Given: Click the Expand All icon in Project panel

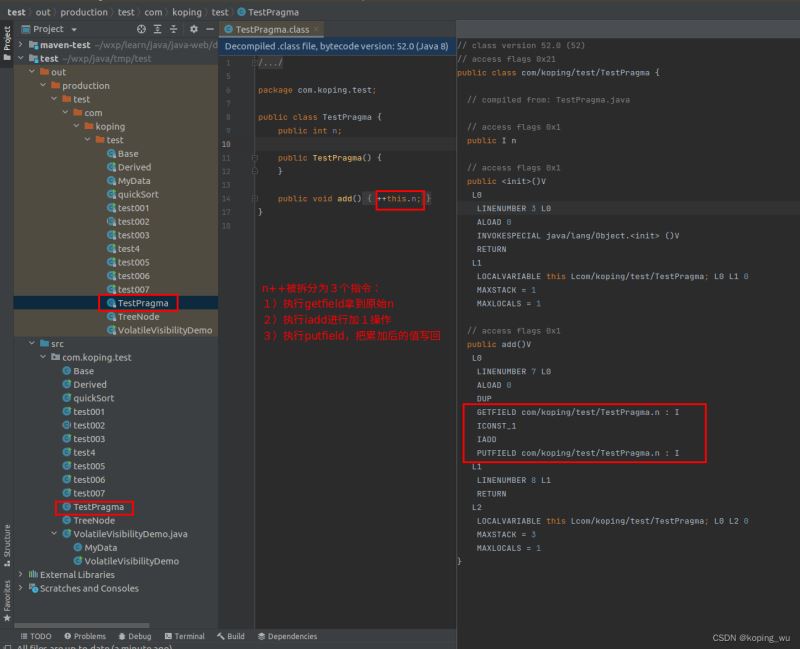Looking at the screenshot, I should tap(157, 29).
